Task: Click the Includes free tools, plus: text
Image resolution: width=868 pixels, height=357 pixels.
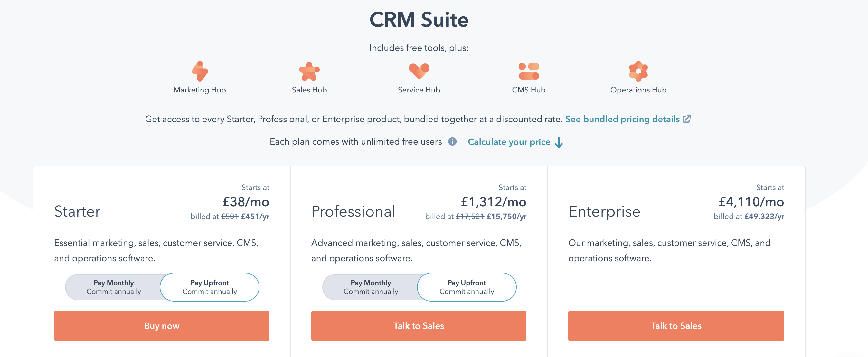Action: point(419,48)
